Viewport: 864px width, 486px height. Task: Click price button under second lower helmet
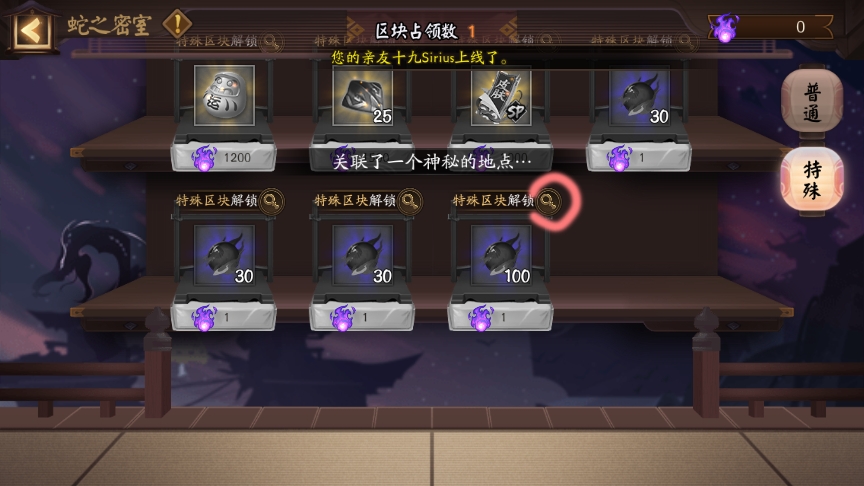pyautogui.click(x=362, y=317)
